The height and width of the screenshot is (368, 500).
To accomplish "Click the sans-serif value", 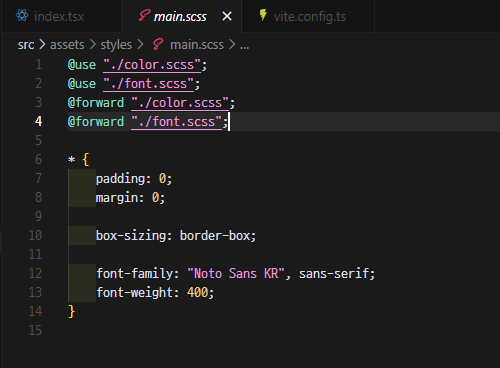I will [334, 274].
